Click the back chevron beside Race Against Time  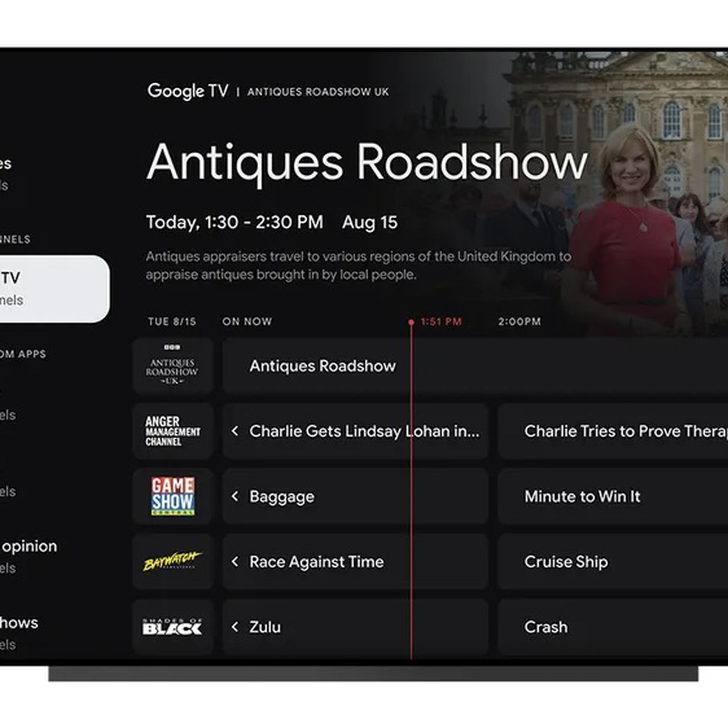tap(235, 561)
